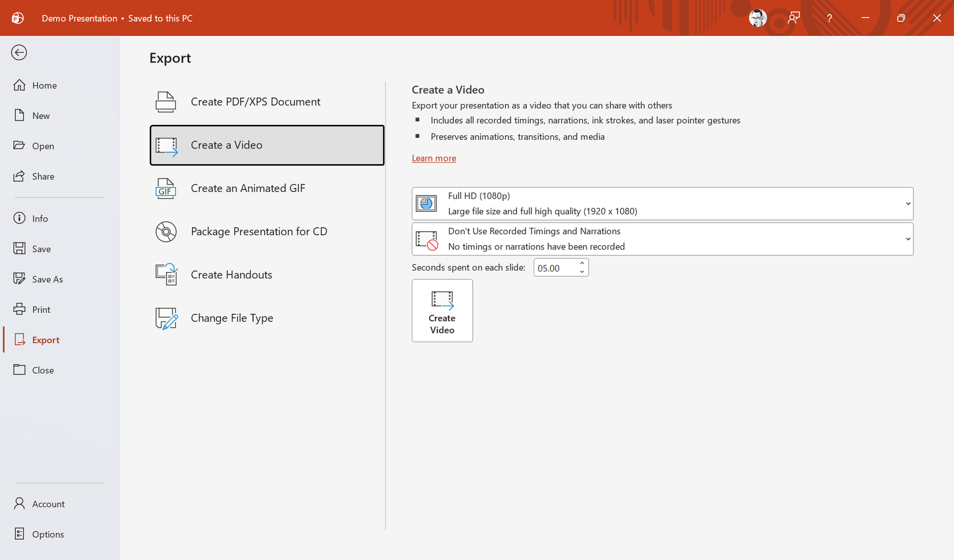Open the Print section
Viewport: 954px width, 560px height.
tap(41, 309)
